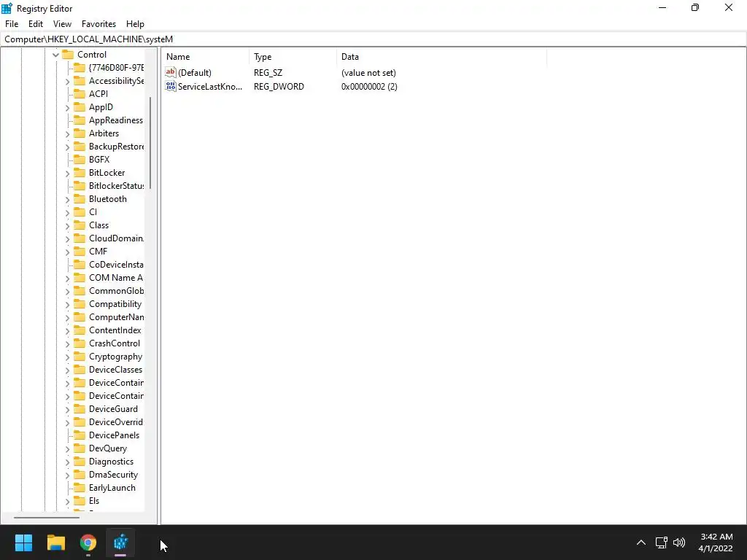Select the DeviceOverrid key
The image size is (747, 560).
coord(116,422)
